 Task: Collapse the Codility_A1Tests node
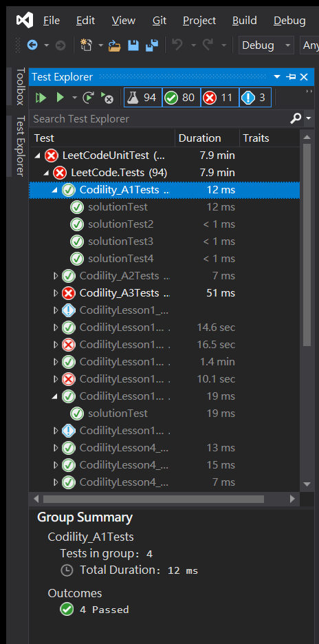click(x=54, y=190)
